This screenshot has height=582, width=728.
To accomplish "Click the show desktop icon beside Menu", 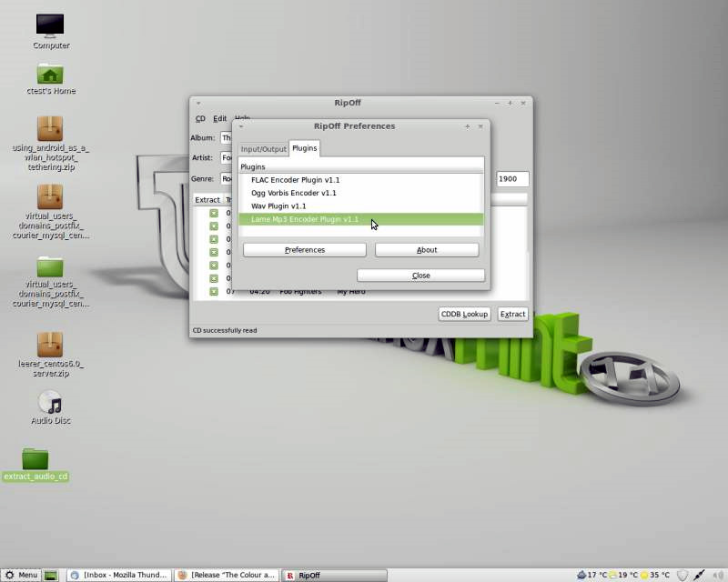I will click(x=51, y=576).
